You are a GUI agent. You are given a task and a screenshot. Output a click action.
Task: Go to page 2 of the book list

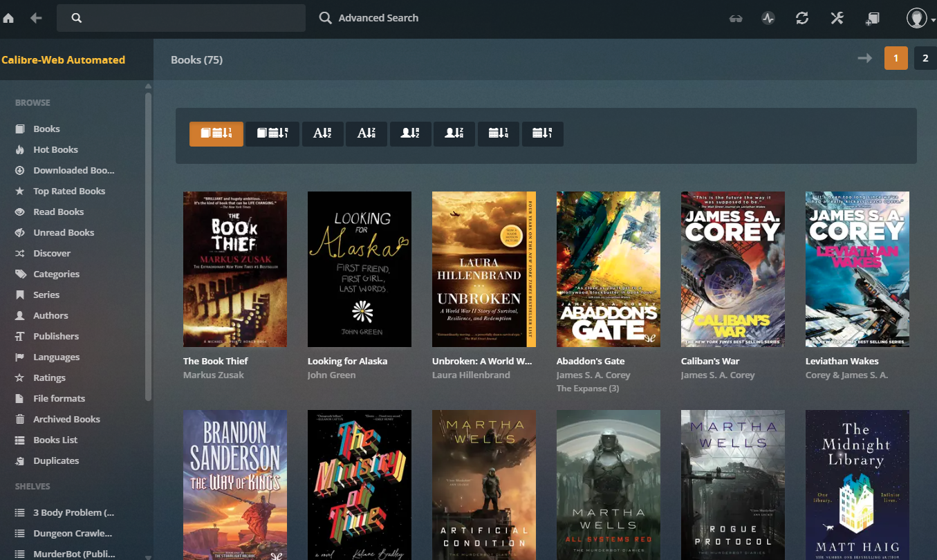(926, 59)
